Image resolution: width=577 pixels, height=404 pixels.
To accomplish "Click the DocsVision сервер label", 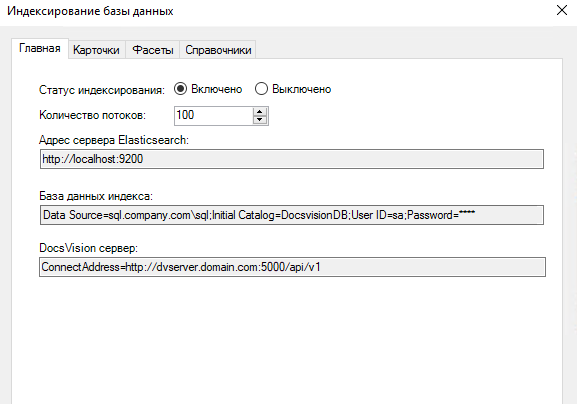I will tap(88, 248).
